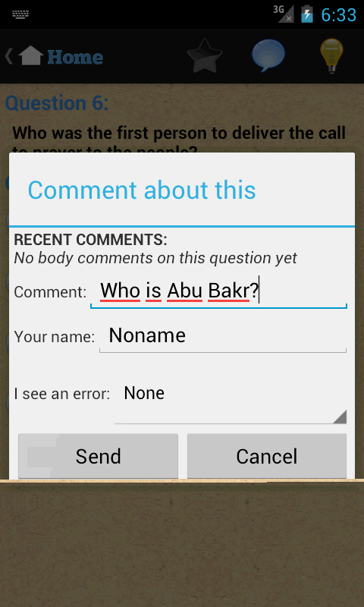Viewport: 364px width, 607px height.
Task: Tap the house Home icon
Action: (30, 55)
